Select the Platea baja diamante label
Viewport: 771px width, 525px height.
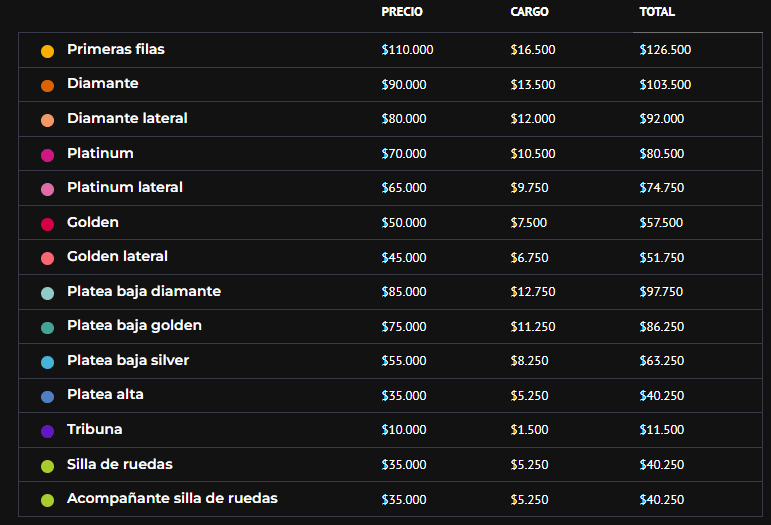click(x=144, y=291)
